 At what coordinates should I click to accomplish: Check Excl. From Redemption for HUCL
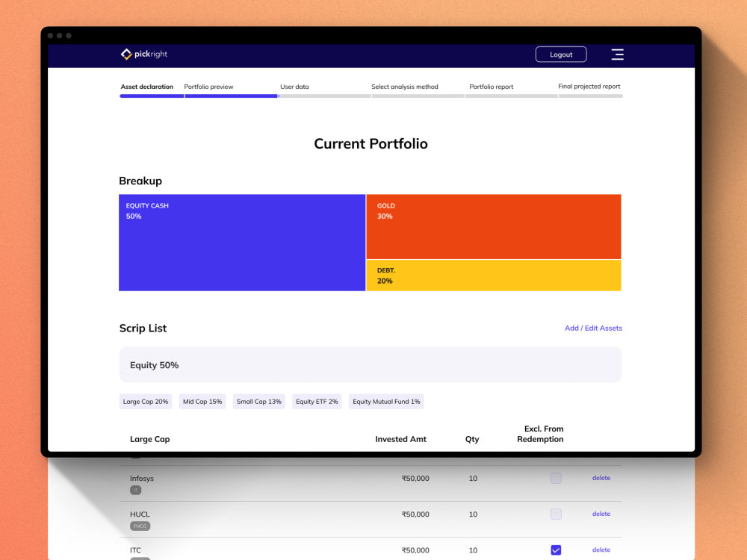tap(556, 514)
